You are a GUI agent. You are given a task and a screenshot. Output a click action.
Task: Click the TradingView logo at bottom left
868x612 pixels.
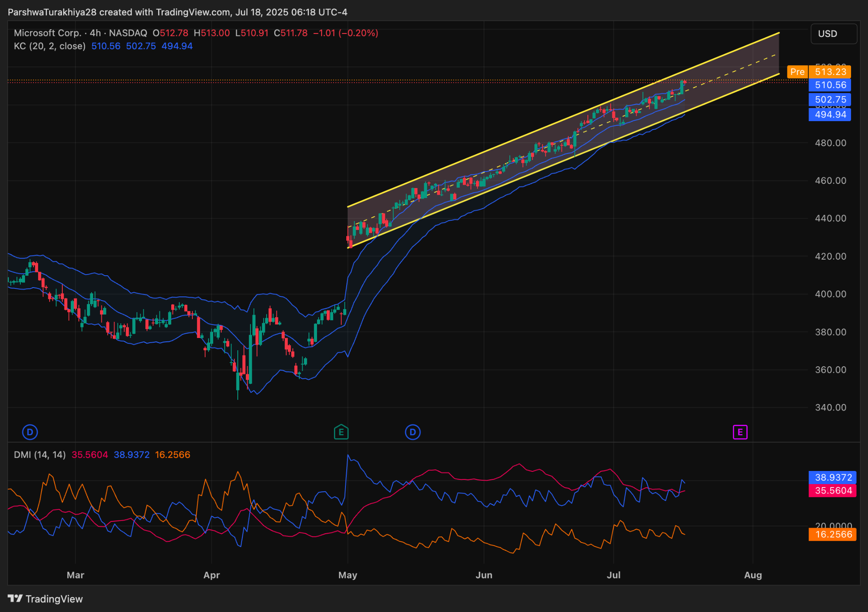(x=45, y=599)
